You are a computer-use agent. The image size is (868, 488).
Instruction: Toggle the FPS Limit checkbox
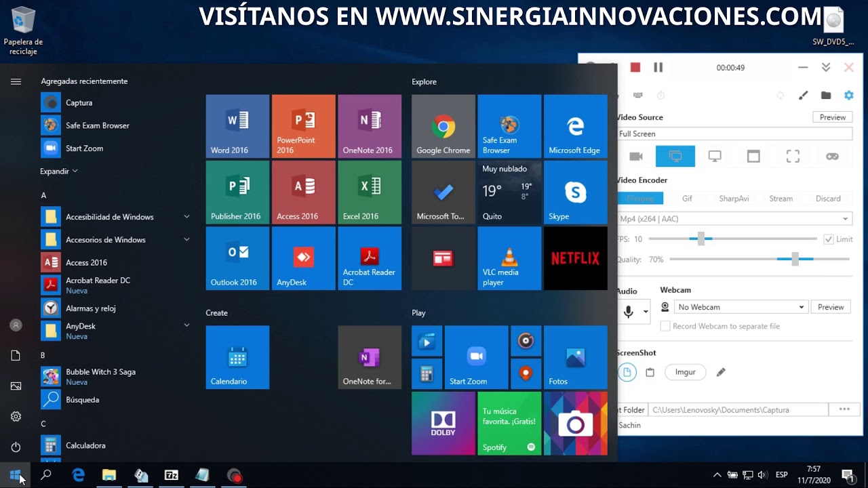click(828, 239)
